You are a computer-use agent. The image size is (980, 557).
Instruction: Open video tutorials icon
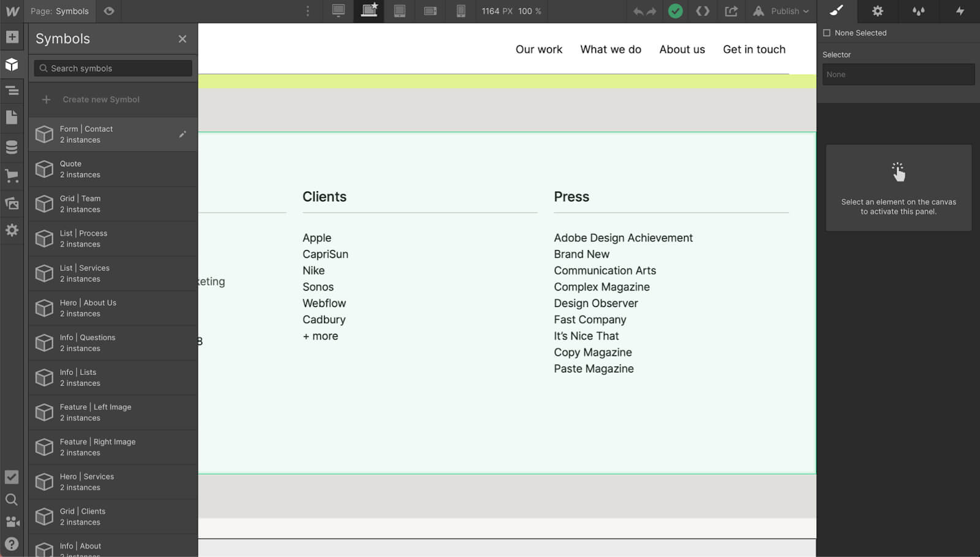click(12, 521)
